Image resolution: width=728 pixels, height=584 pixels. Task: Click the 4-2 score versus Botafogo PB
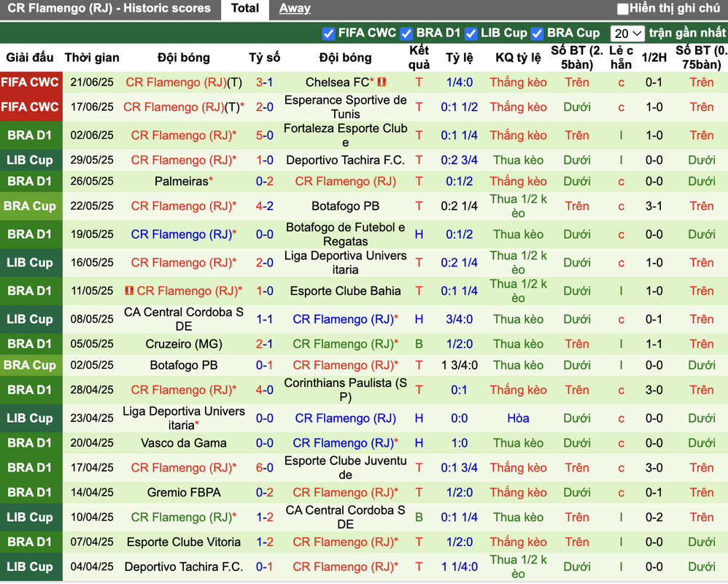(264, 206)
